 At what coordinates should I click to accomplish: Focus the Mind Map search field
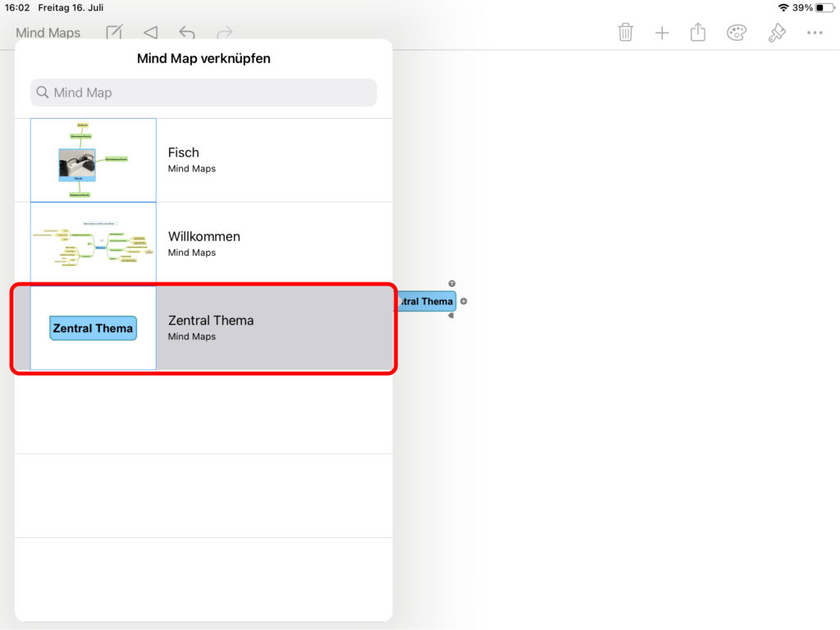click(x=203, y=93)
